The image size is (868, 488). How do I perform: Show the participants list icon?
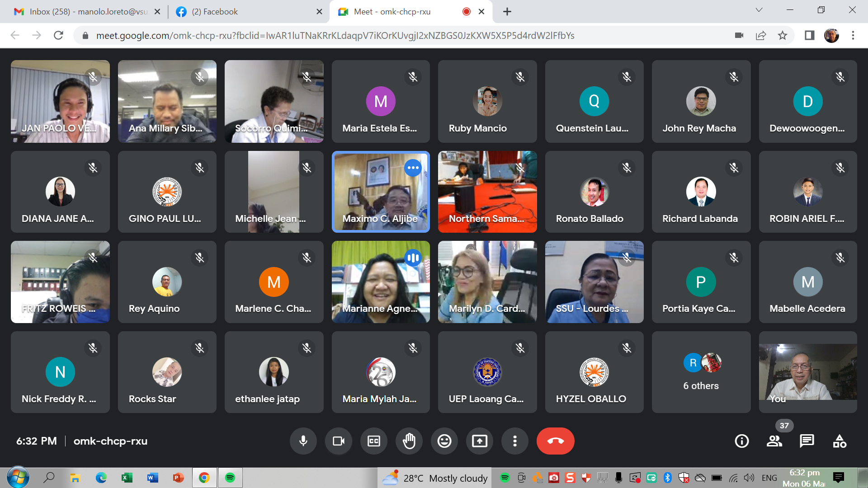[x=774, y=441]
